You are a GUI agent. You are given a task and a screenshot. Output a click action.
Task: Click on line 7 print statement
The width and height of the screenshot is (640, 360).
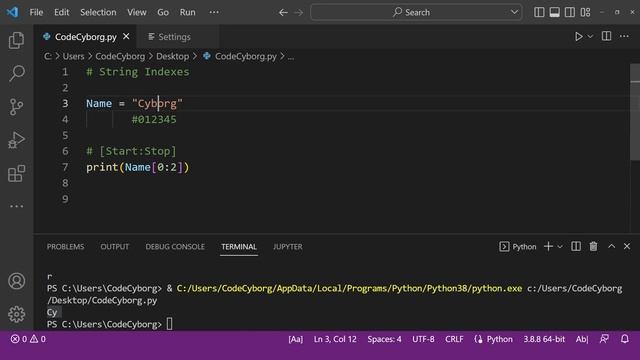pyautogui.click(x=138, y=167)
